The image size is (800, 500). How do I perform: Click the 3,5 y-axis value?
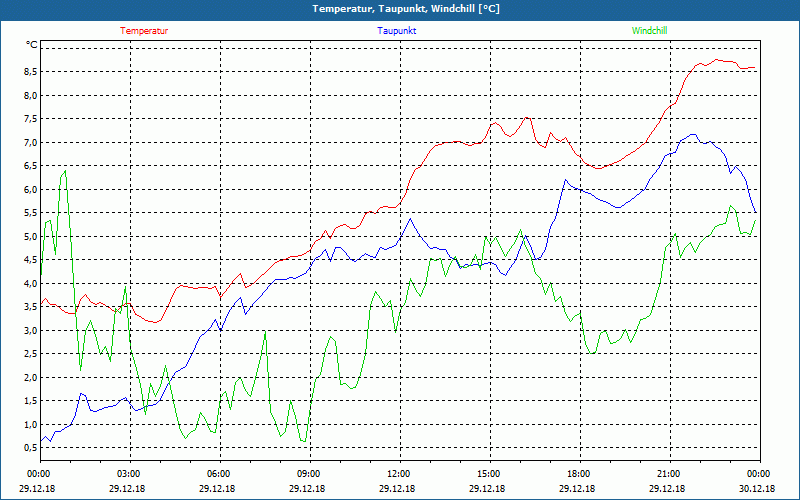(32, 307)
